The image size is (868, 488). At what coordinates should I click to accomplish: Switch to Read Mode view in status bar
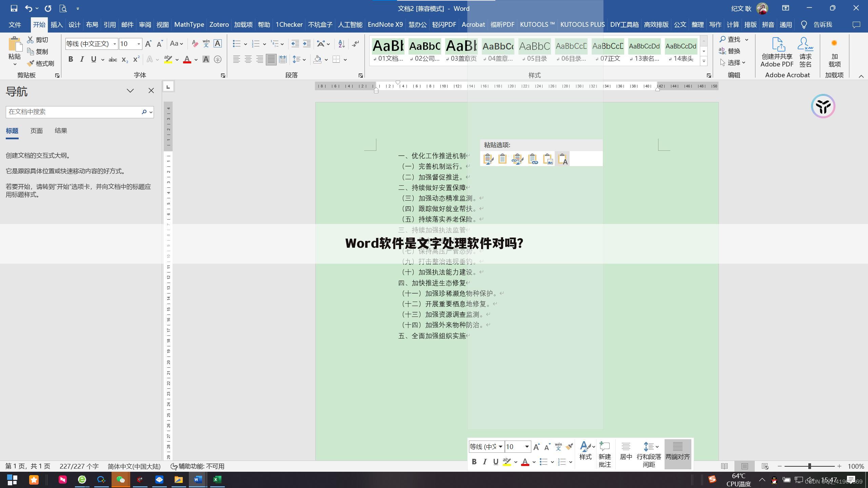[x=724, y=467]
